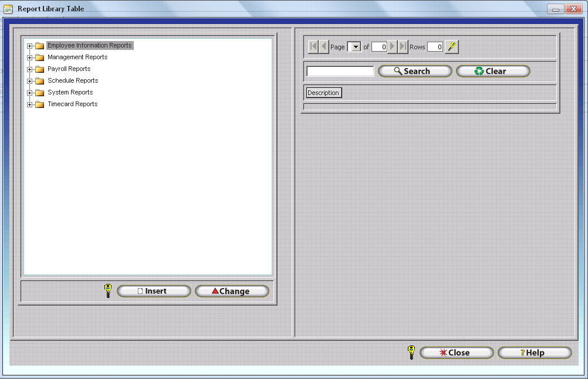Screen dimensions: 588x379
Task: Select the System Reports folder
Action: [70, 93]
